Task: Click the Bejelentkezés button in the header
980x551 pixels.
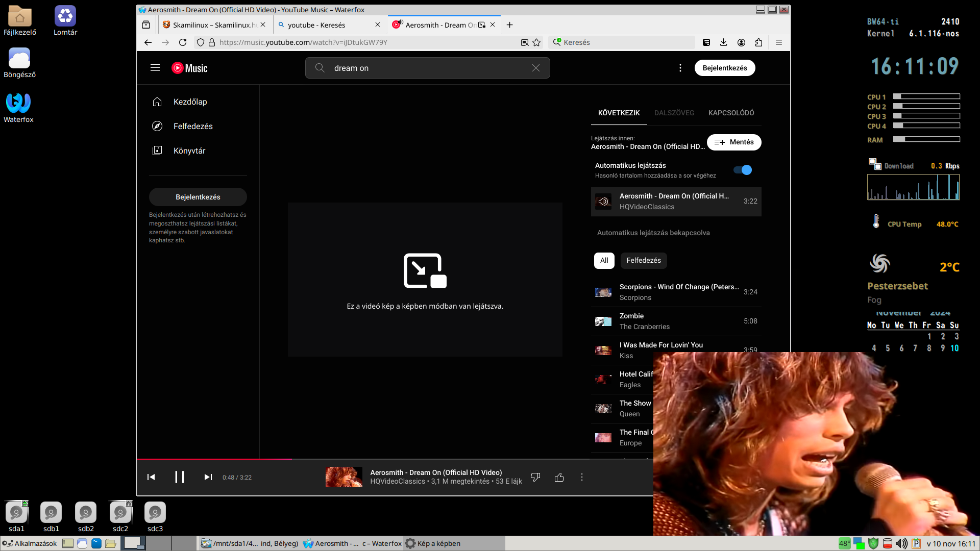Action: tap(724, 68)
